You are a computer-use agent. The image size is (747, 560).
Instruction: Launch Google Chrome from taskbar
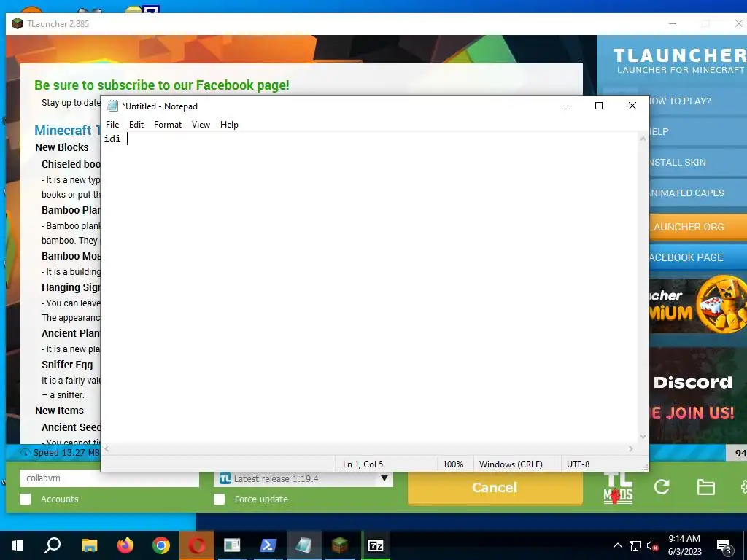[x=161, y=545]
